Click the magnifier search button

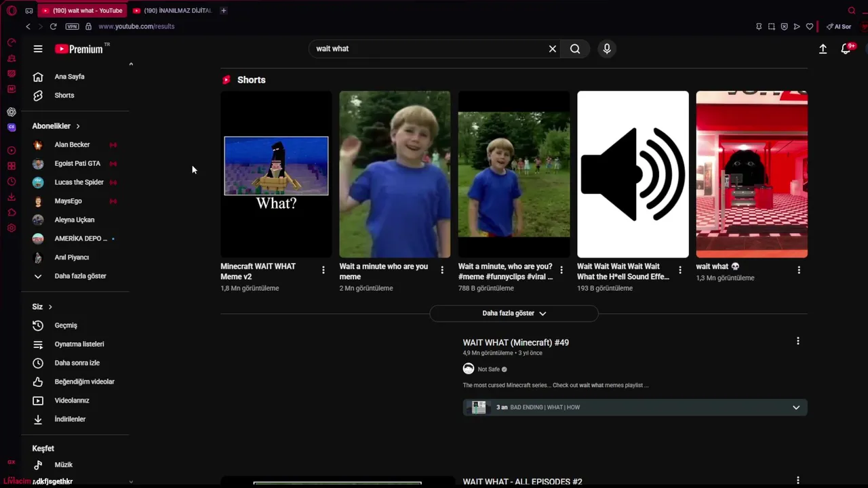click(x=575, y=49)
